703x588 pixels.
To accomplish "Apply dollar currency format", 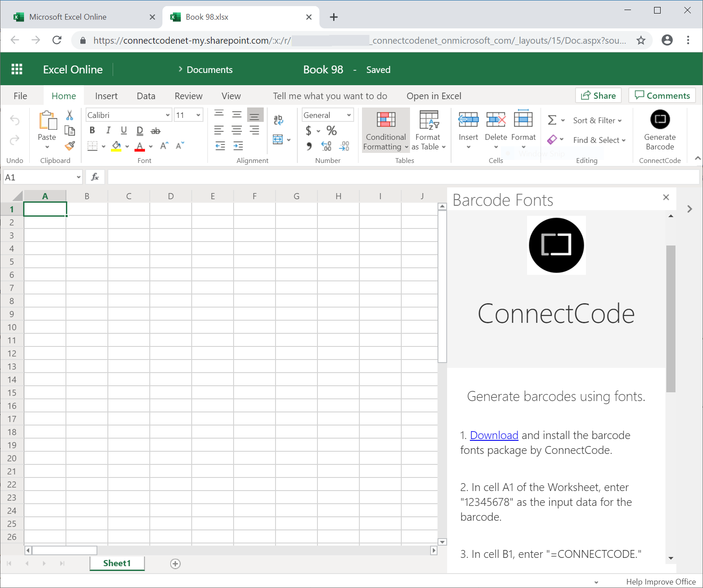I will 309,131.
